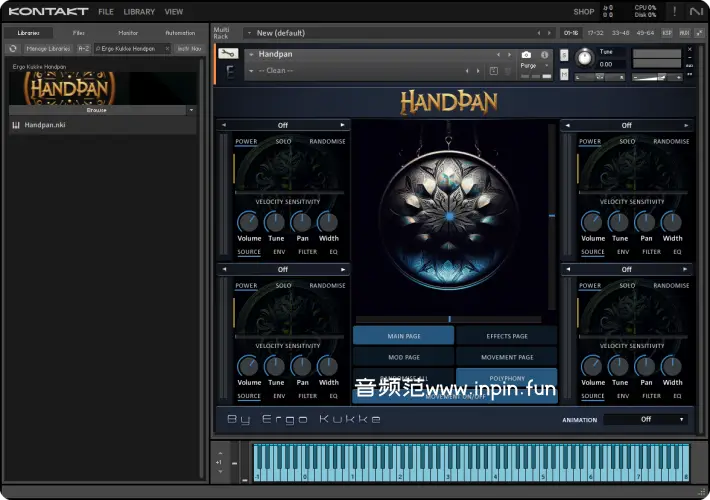Open the ANIMATION dropdown set to Off
The height and width of the screenshot is (500, 710).
pos(646,420)
